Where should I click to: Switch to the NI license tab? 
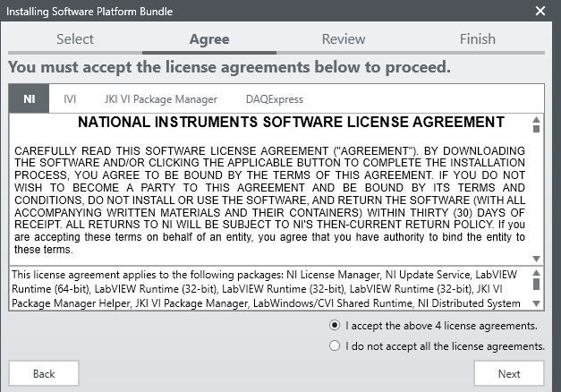point(29,98)
